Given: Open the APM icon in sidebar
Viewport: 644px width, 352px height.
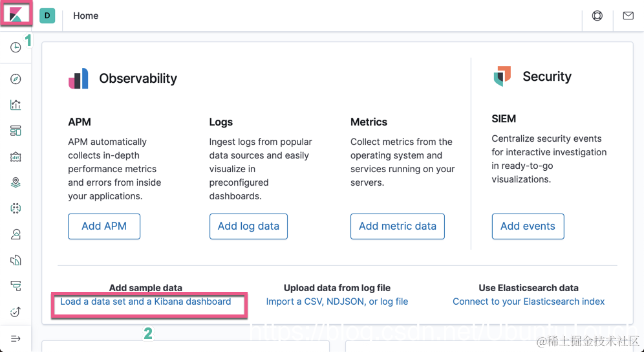Looking at the screenshot, I should [x=16, y=286].
